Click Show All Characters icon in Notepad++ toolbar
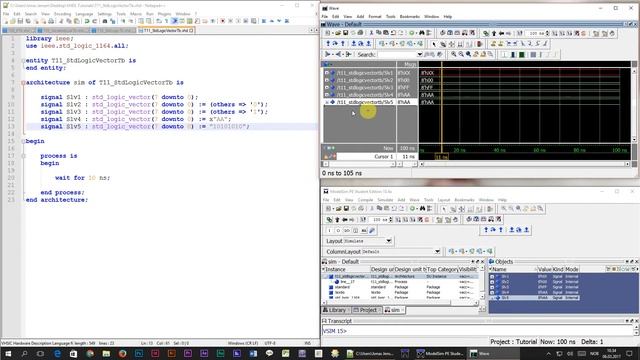The height and width of the screenshot is (360, 640). tap(167, 20)
